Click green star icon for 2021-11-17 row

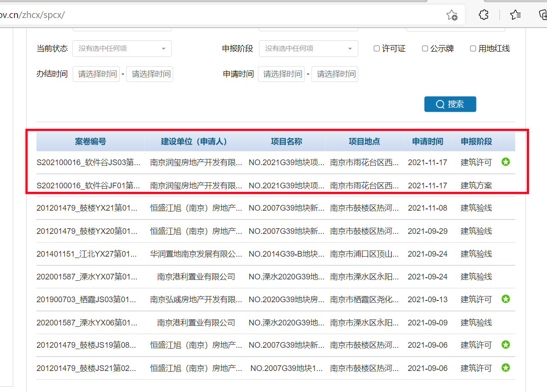pos(506,162)
